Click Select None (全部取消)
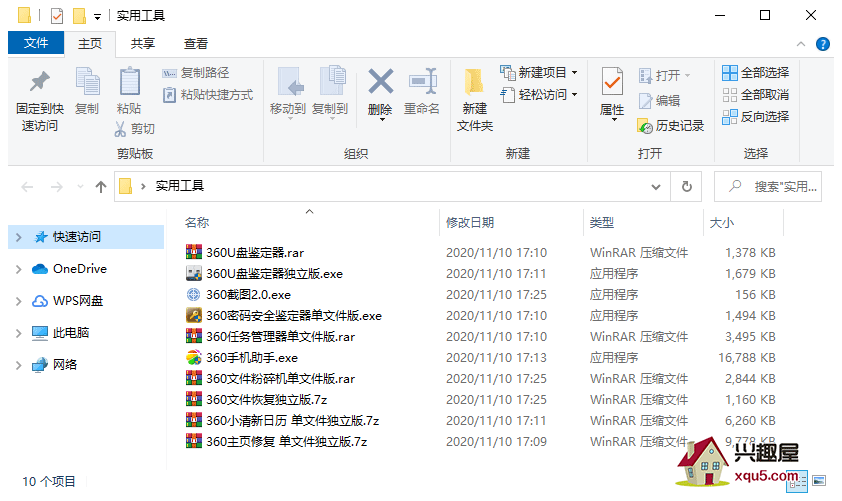 click(756, 95)
